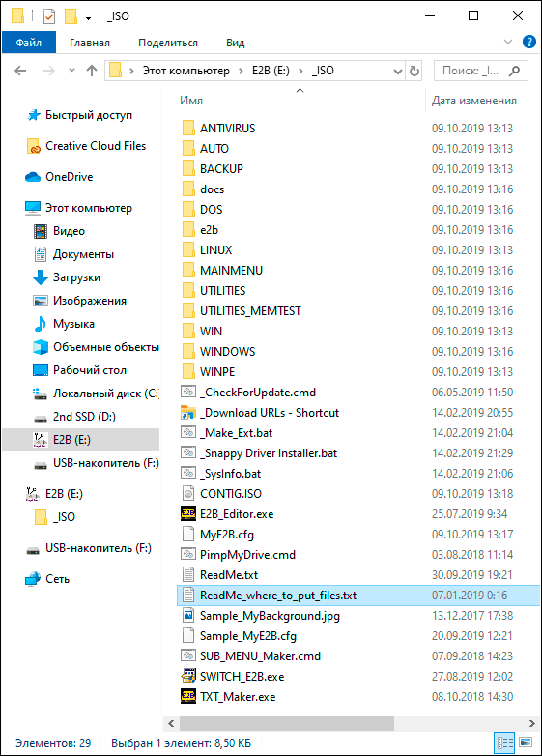Screen dimensions: 542x756
Task: Refresh the _ISO folder view
Action: point(414,72)
